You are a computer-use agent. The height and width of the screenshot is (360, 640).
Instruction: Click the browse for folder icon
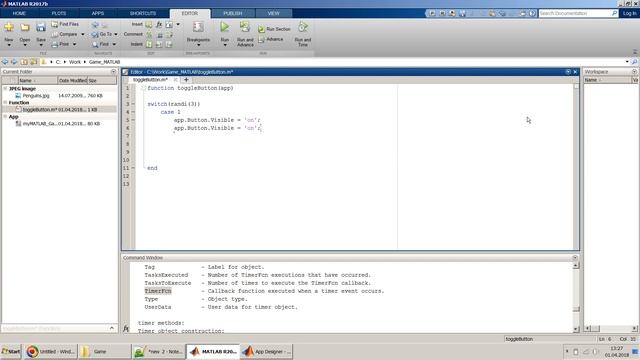click(34, 62)
